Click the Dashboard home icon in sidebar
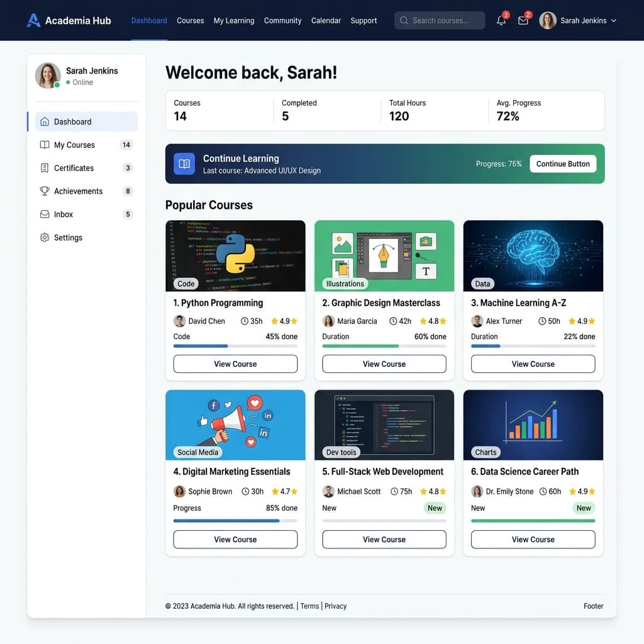Image resolution: width=644 pixels, height=644 pixels. (45, 121)
